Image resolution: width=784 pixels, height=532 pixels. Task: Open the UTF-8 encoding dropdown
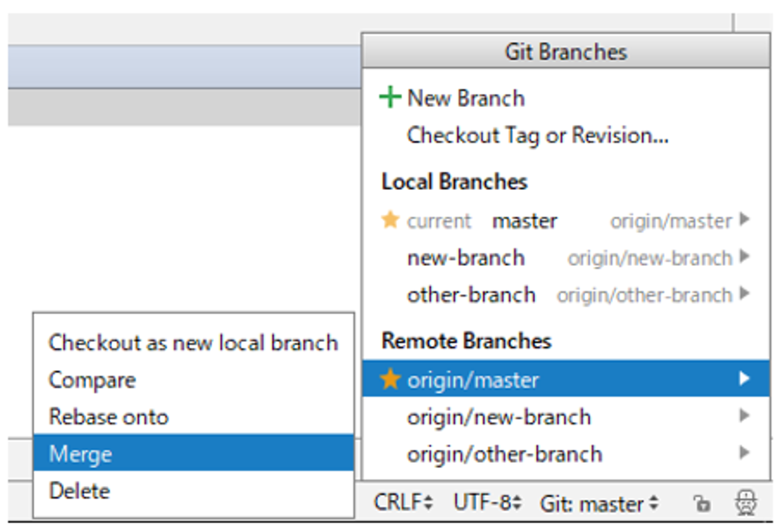(x=487, y=503)
